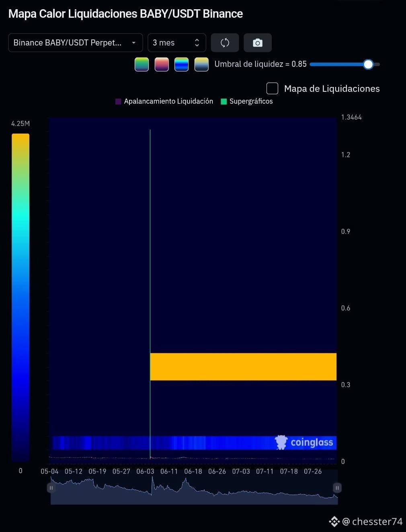406x532 pixels.
Task: Click the 06-18 date axis label
Action: 193,471
